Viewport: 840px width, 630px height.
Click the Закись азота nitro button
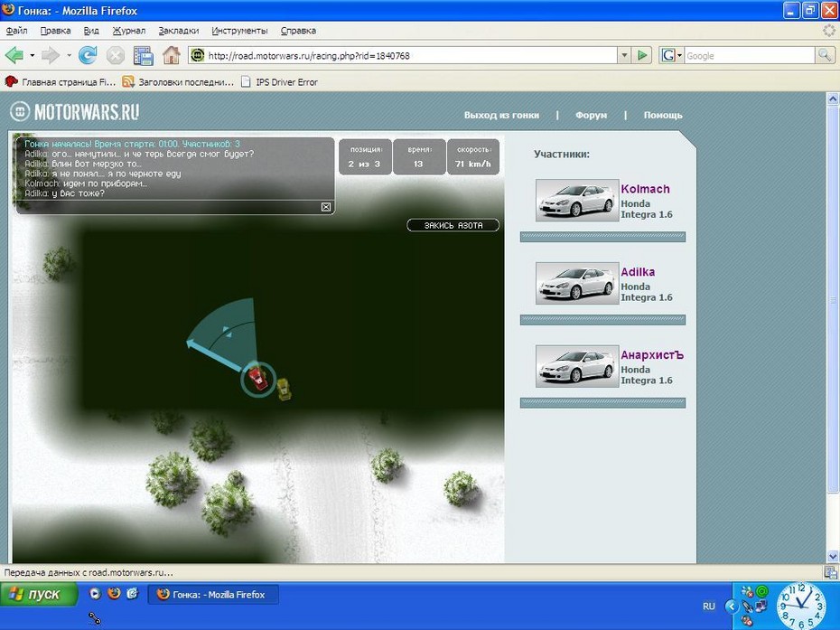pos(453,225)
